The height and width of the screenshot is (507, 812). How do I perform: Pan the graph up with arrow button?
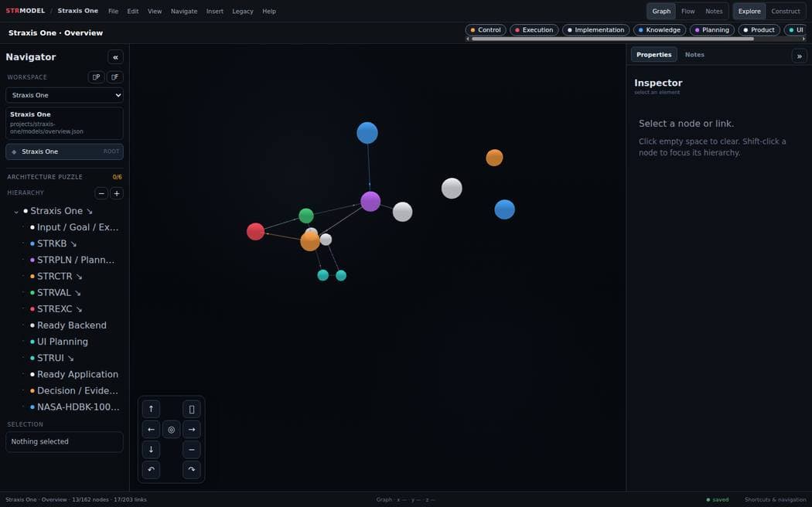[x=151, y=409]
